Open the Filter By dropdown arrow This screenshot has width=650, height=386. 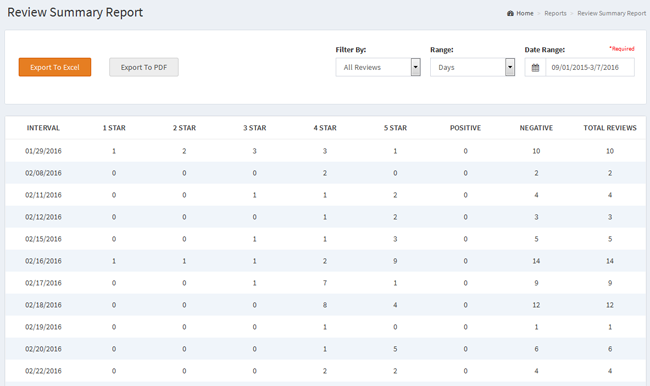(415, 67)
